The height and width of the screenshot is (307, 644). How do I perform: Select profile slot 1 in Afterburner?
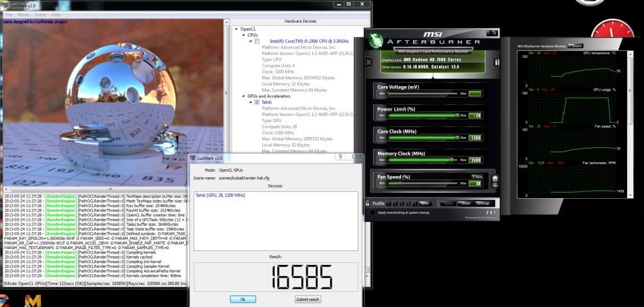[389, 203]
